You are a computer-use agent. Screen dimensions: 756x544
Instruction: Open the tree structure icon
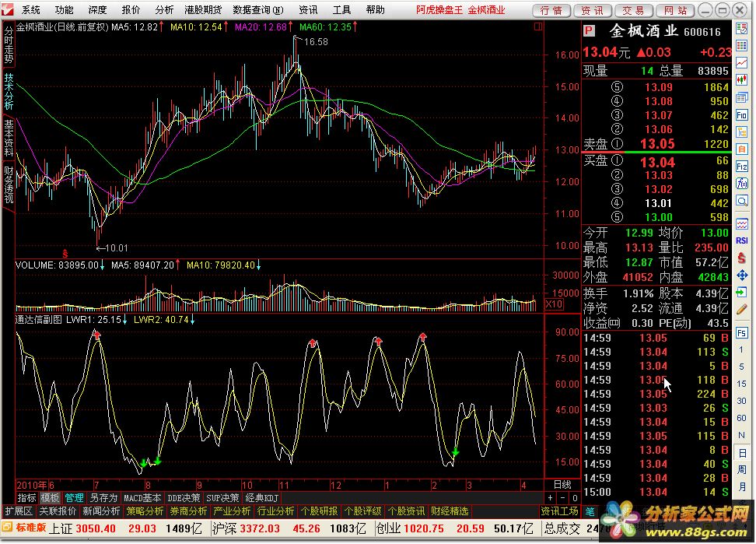[x=741, y=132]
